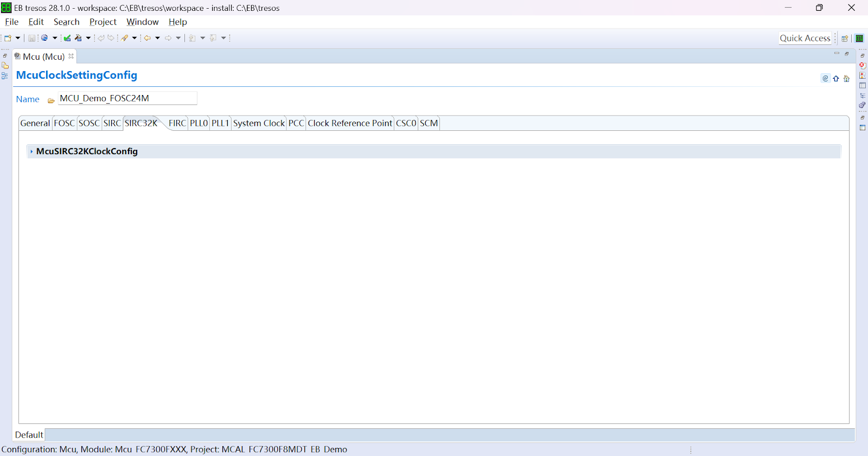The height and width of the screenshot is (456, 868).
Task: Open dropdown next to blue gear icon
Action: (55, 38)
